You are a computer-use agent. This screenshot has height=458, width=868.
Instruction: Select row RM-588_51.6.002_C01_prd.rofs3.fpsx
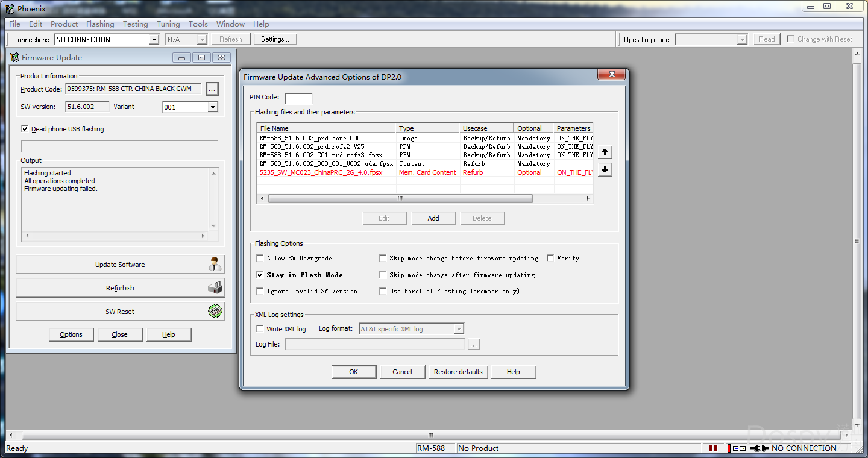click(x=426, y=155)
